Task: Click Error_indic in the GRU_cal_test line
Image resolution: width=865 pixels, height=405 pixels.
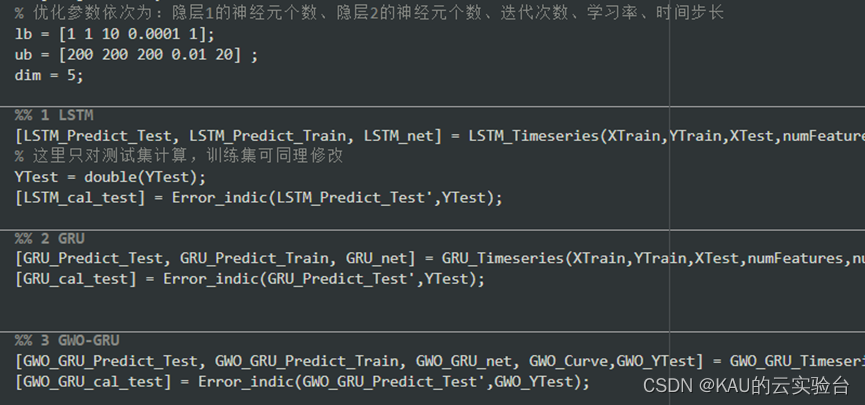Action: point(211,279)
